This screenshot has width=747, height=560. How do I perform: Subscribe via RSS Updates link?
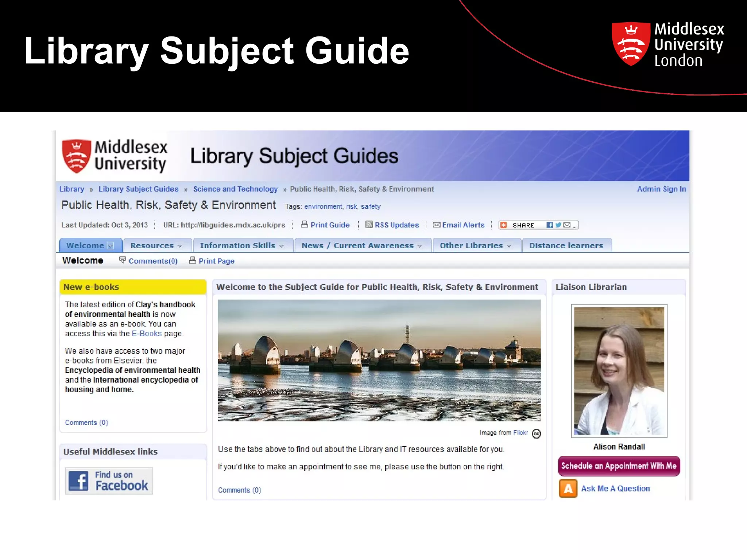[397, 225]
